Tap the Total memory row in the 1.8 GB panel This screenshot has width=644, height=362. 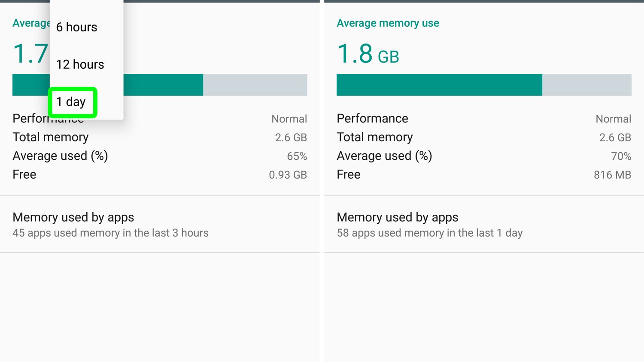[484, 137]
